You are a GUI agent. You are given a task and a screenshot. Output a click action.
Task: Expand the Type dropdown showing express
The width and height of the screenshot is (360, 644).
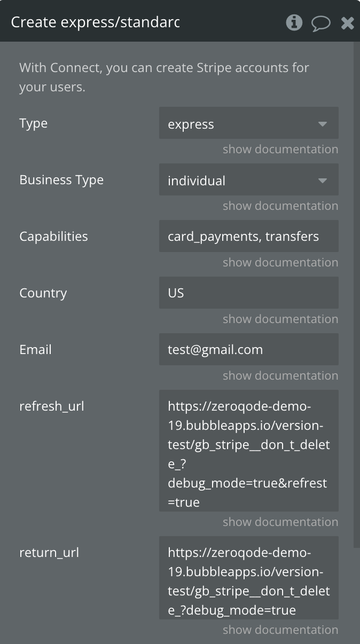248,123
